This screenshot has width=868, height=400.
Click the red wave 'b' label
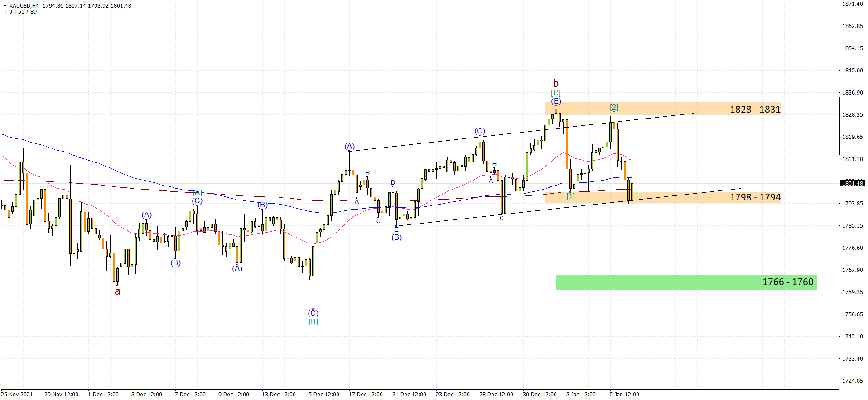[555, 83]
